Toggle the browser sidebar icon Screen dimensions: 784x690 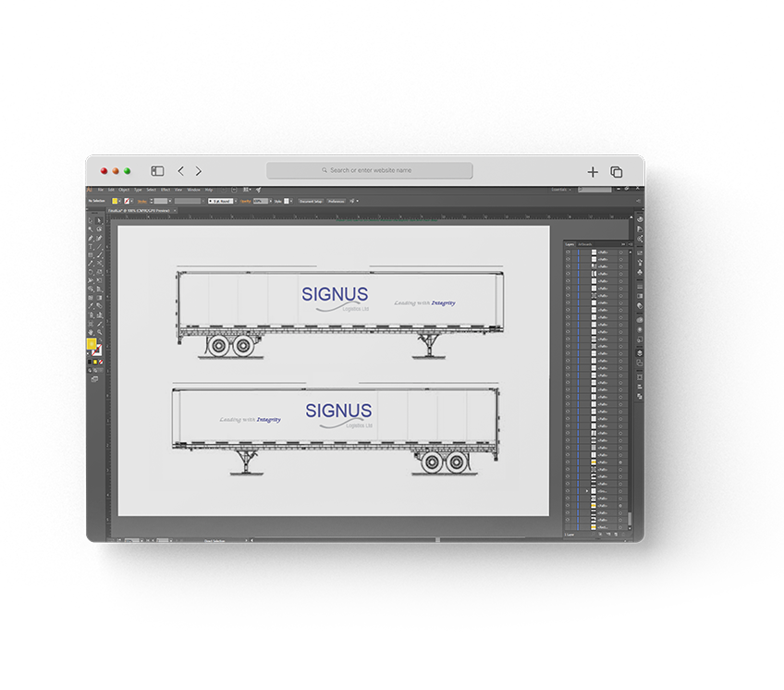click(x=157, y=171)
